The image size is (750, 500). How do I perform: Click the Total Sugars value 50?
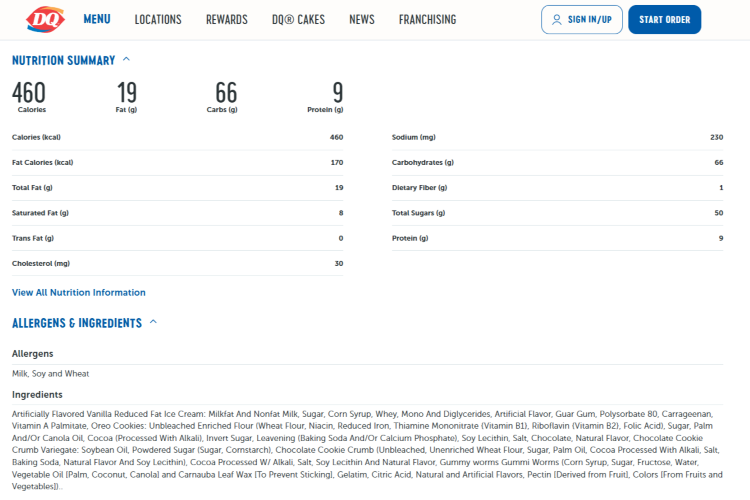719,213
